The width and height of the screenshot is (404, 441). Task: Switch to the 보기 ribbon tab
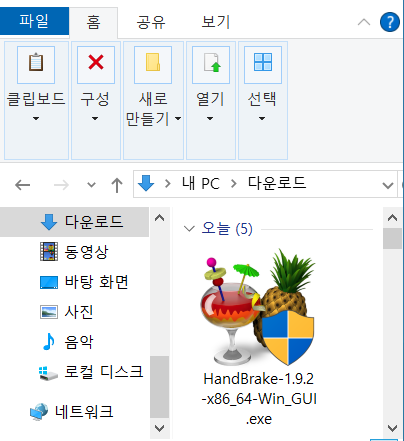[x=216, y=22]
